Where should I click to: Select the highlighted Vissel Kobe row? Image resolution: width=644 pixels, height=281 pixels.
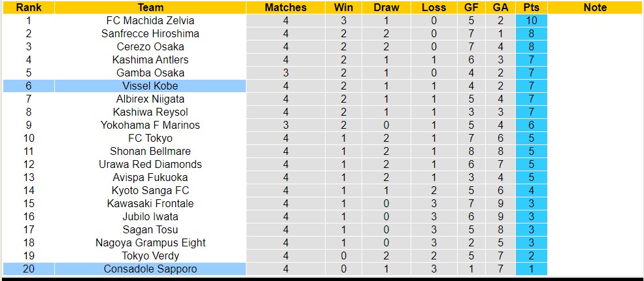(150, 86)
